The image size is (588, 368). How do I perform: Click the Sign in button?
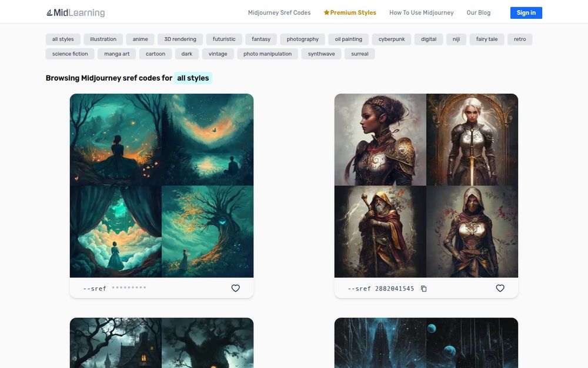[526, 13]
